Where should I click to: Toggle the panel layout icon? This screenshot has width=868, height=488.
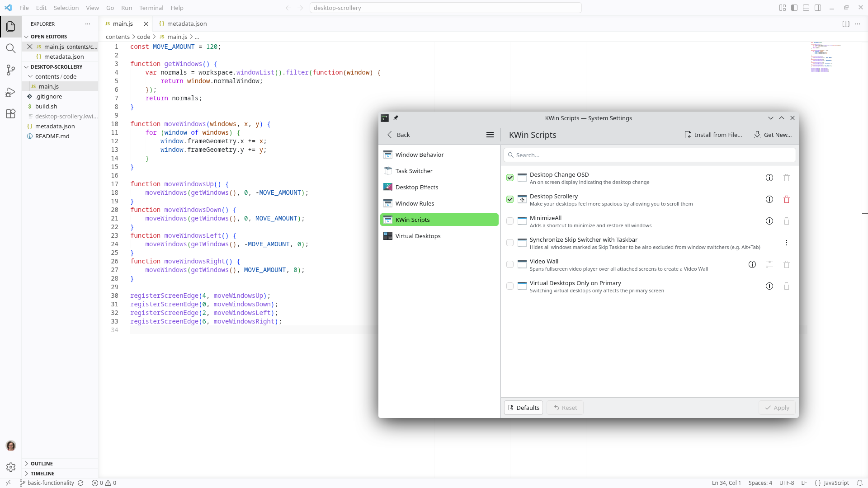click(x=806, y=8)
